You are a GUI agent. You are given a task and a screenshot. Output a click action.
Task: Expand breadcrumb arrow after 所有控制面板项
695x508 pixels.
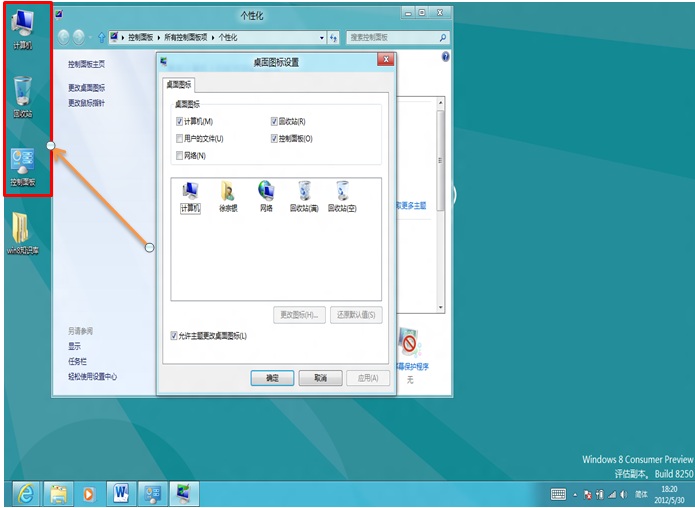pos(213,38)
